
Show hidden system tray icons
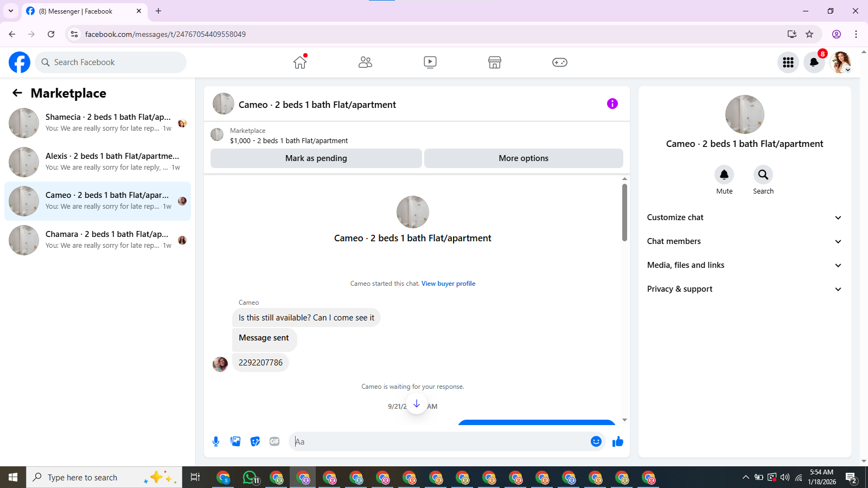point(746,477)
